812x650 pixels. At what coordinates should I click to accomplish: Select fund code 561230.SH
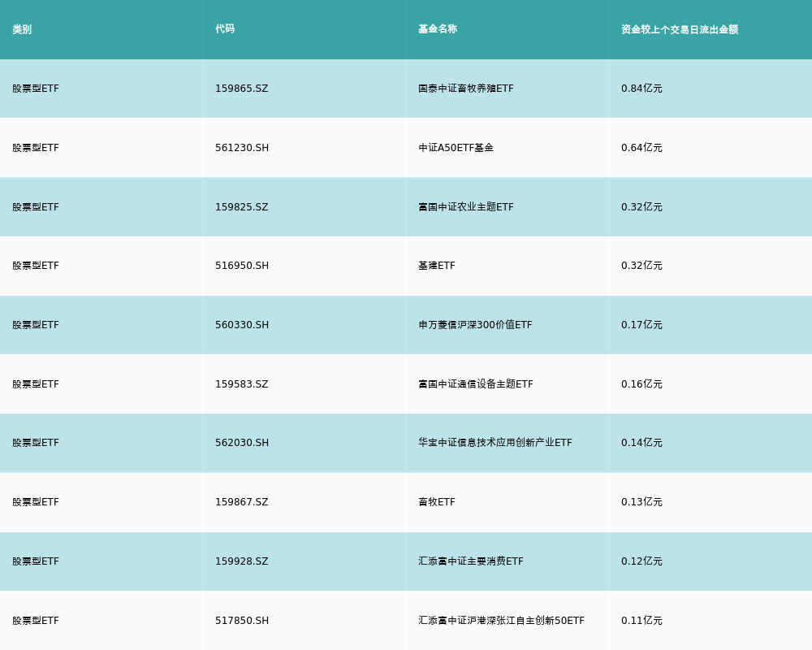[241, 148]
